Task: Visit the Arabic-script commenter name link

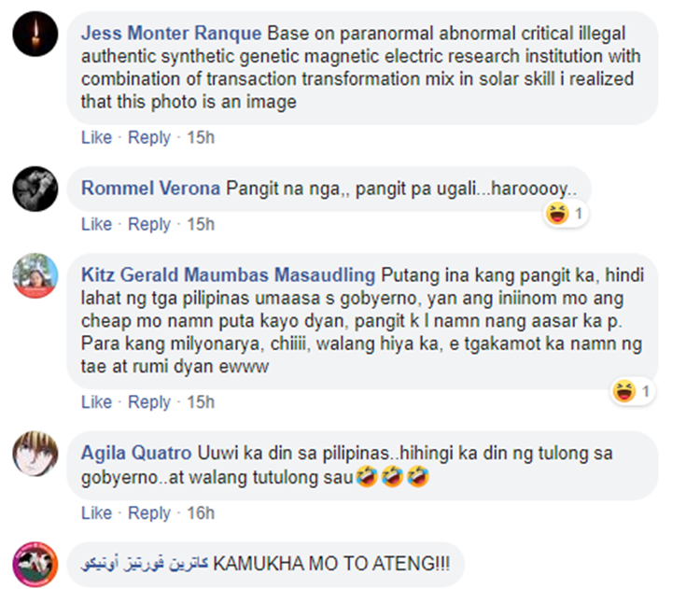Action: tap(144, 564)
